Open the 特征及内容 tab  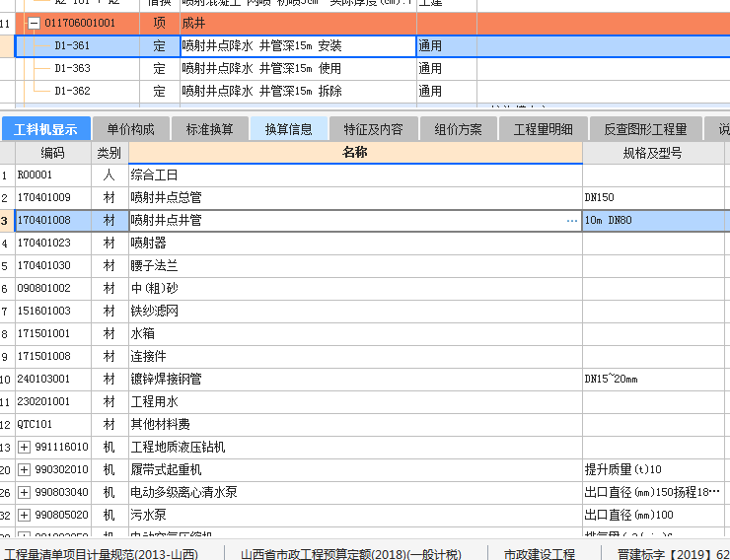[373, 129]
